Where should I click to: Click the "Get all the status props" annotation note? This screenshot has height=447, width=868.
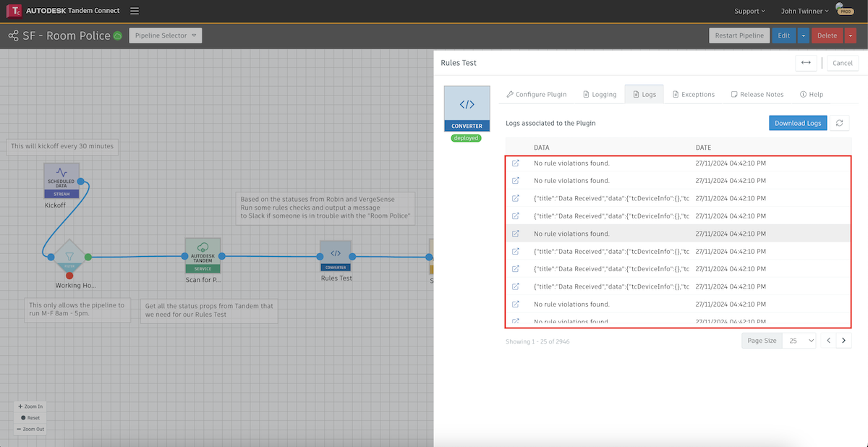pyautogui.click(x=209, y=310)
